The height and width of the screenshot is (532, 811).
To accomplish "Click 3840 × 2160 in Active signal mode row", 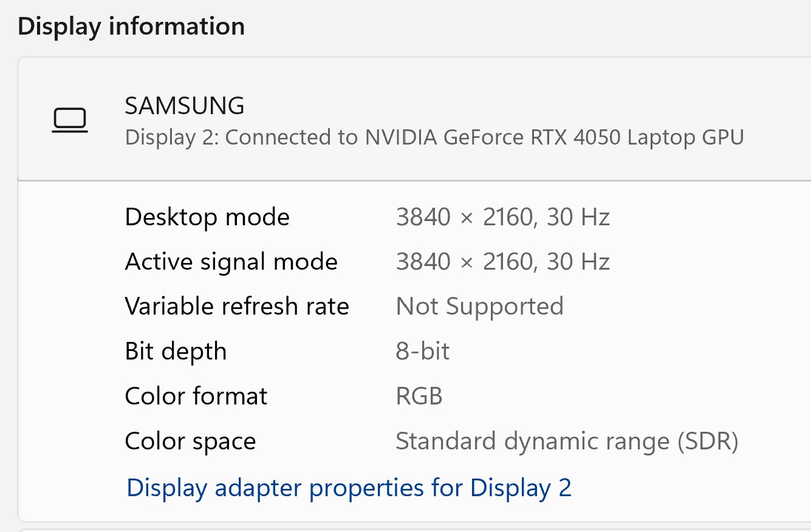I will click(464, 262).
